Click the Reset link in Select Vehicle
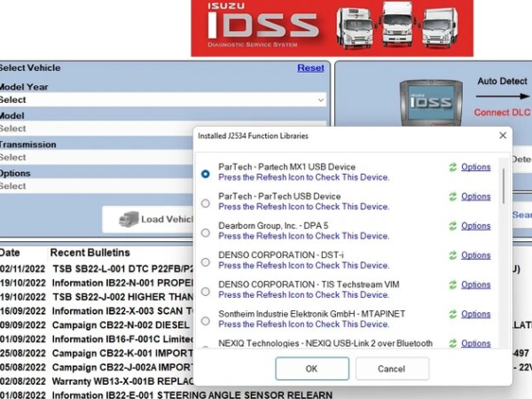Viewport: 532px width, 399px height. click(310, 68)
